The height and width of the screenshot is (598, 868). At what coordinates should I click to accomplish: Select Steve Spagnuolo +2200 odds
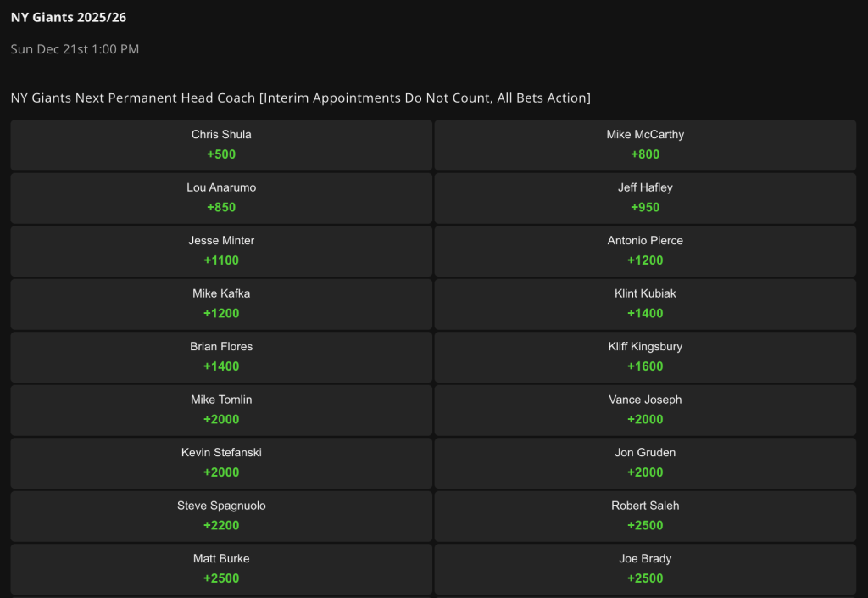(221, 516)
